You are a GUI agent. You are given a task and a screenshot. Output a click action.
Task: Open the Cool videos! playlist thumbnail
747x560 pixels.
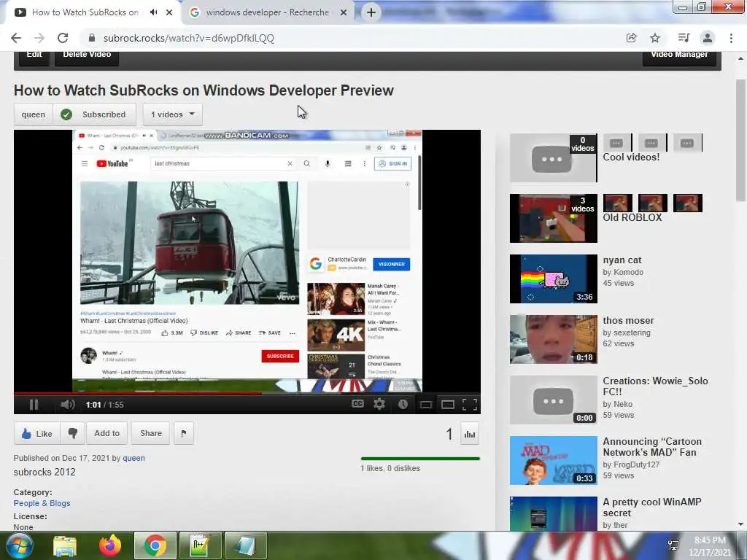553,157
